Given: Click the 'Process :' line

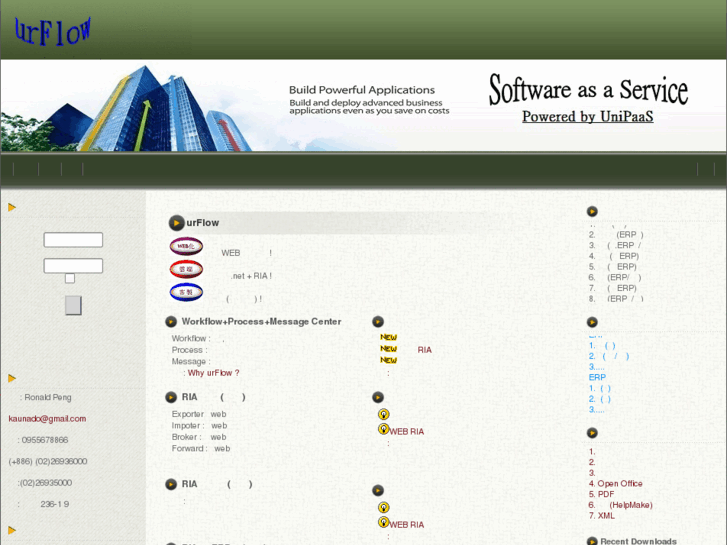Looking at the screenshot, I should click(x=190, y=350).
